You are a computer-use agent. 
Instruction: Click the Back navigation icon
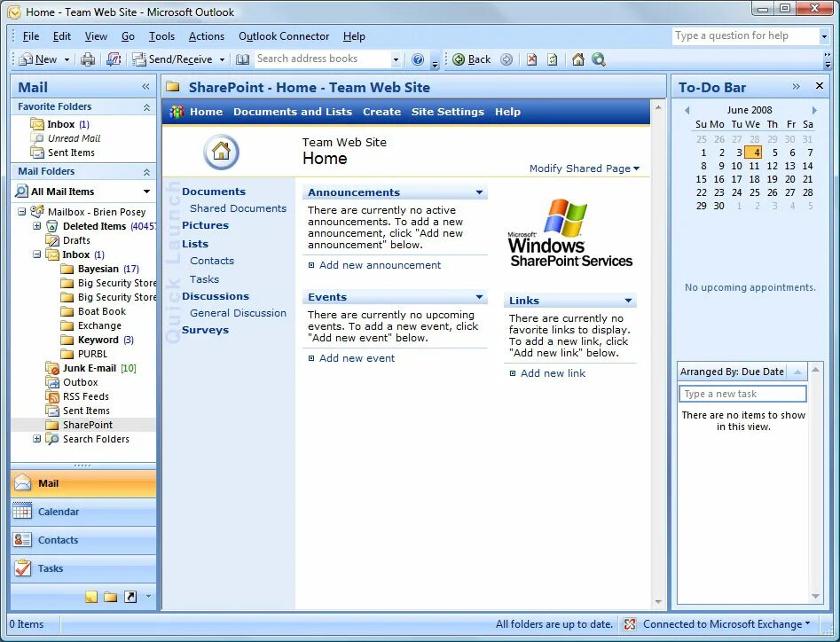[471, 59]
